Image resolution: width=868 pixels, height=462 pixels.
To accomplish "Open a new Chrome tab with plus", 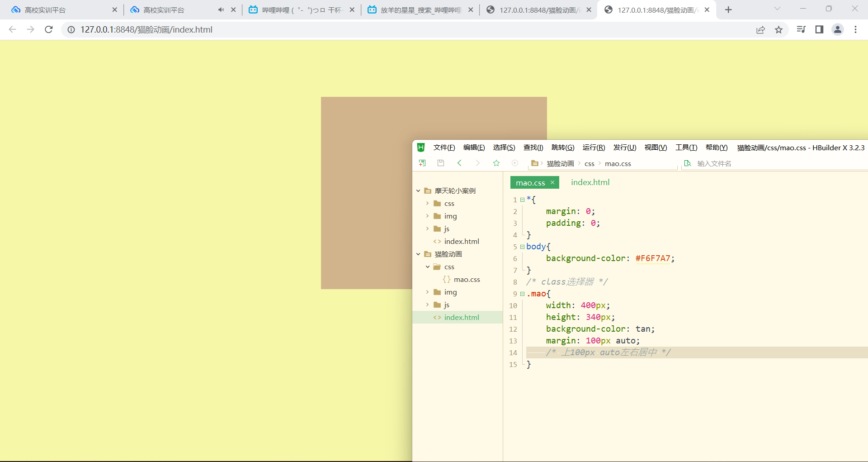I will point(728,10).
